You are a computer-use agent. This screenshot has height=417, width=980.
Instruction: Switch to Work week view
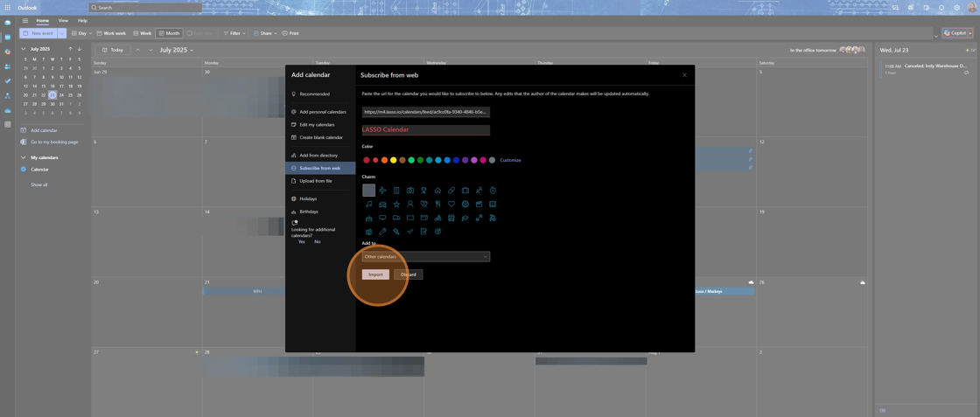tap(111, 33)
